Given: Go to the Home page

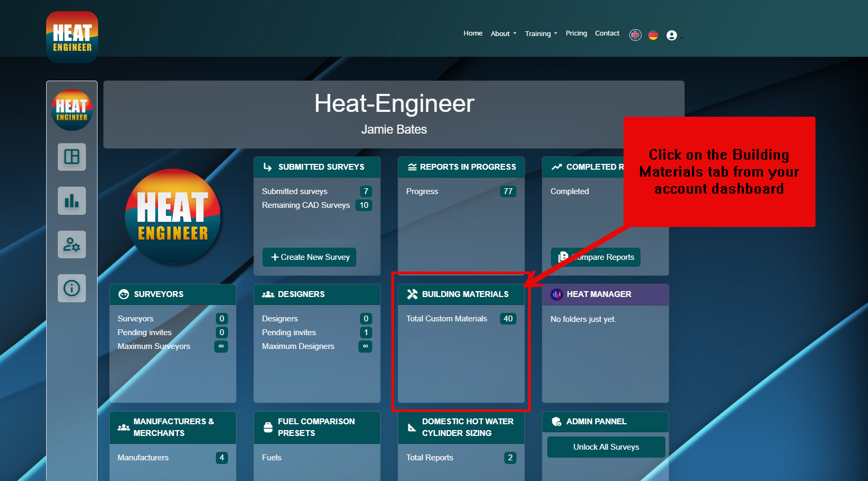Looking at the screenshot, I should click(472, 33).
